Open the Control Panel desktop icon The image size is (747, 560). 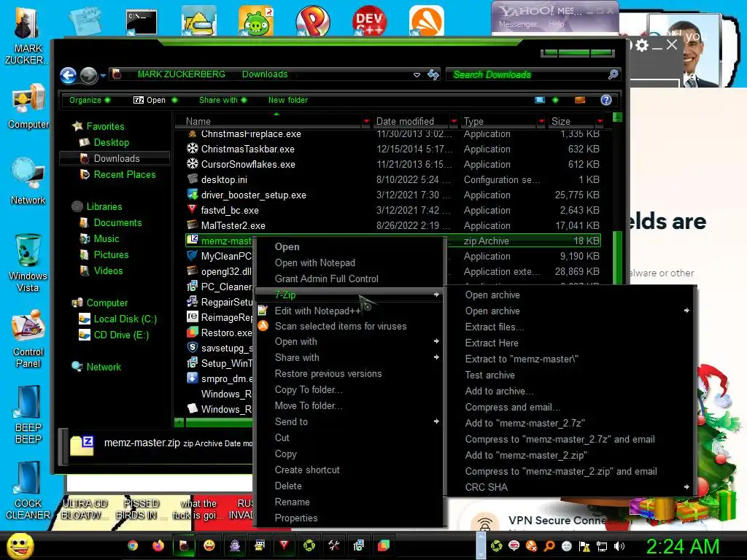tap(28, 338)
